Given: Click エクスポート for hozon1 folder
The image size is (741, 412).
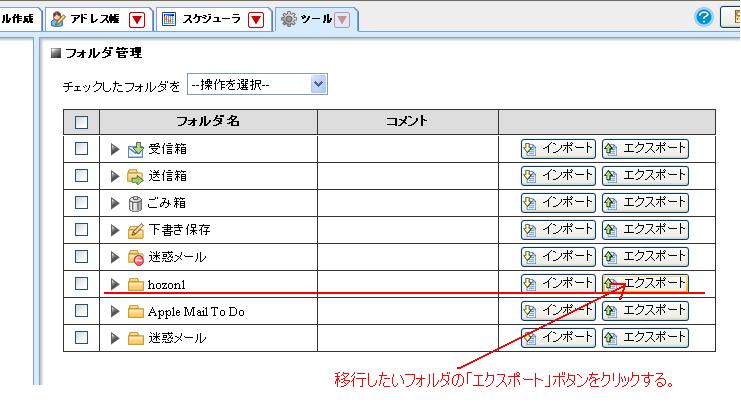Looking at the screenshot, I should [x=645, y=283].
